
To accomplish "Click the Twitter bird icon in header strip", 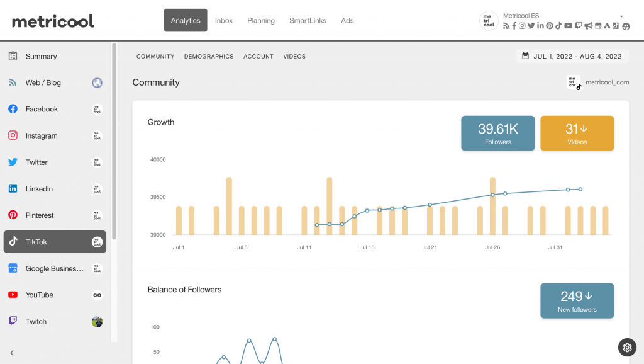I will 531,25.
